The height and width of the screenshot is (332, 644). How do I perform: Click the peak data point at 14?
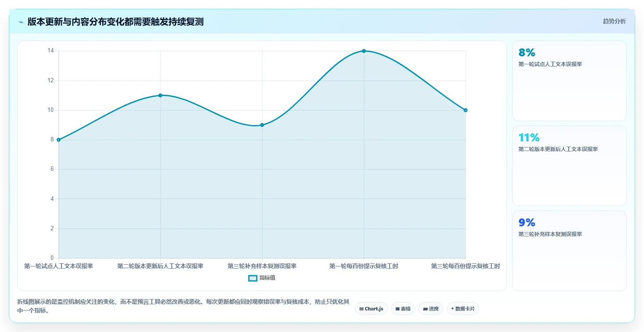tap(364, 51)
